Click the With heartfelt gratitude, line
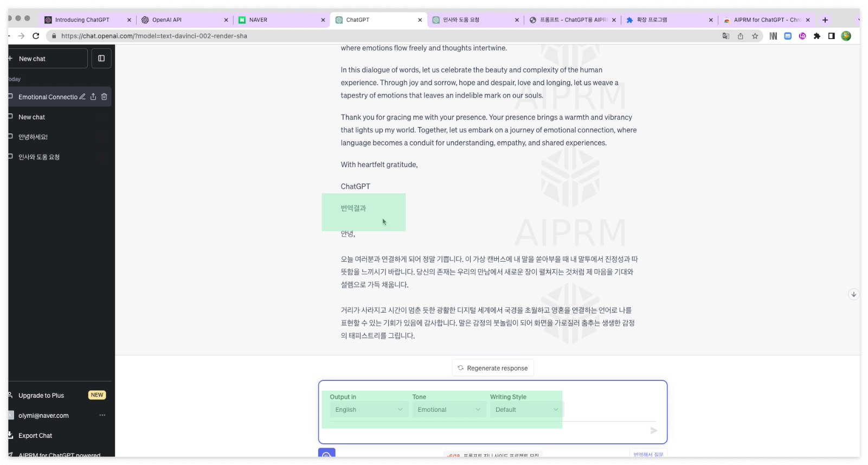Viewport: 868px width, 465px height. pos(379,164)
